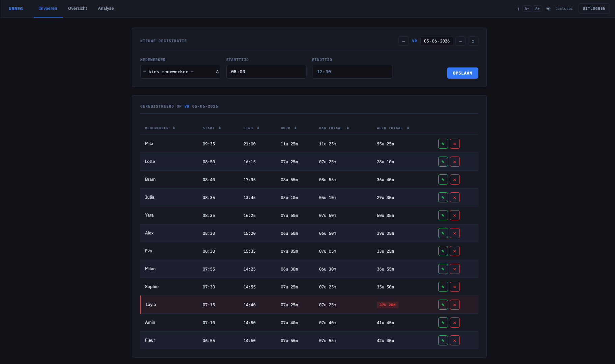The image size is (615, 364).
Task: Increase font size with A+ button
Action: (537, 8)
